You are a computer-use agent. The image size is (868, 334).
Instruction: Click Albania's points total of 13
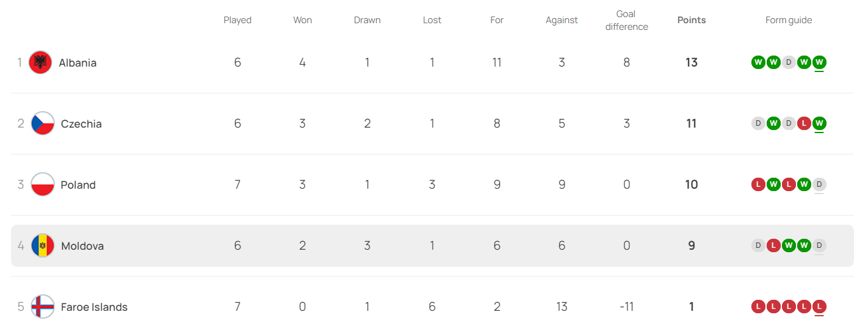pyautogui.click(x=691, y=62)
